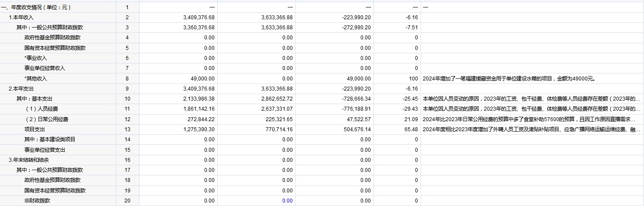The height and width of the screenshot is (206, 644).
Task: Click remark mentioning 外聘人员工资及津贴补贴项目
Action: click(x=532, y=129)
